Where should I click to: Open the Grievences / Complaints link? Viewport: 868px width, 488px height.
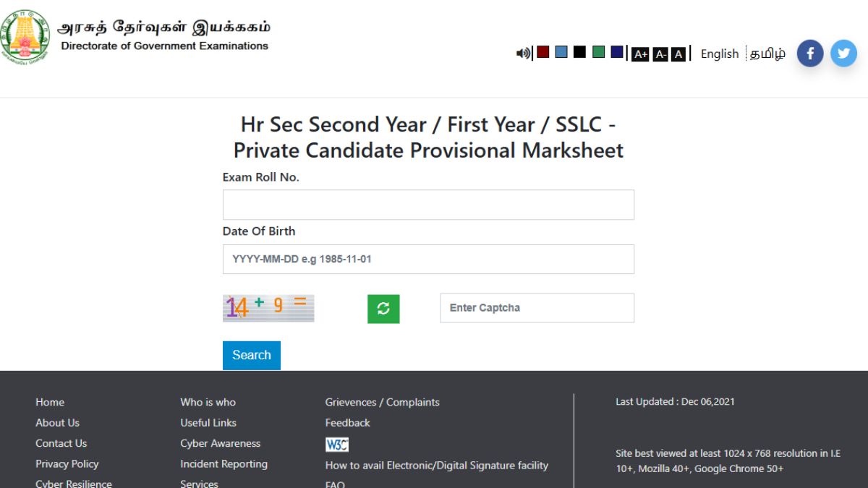[x=382, y=402]
